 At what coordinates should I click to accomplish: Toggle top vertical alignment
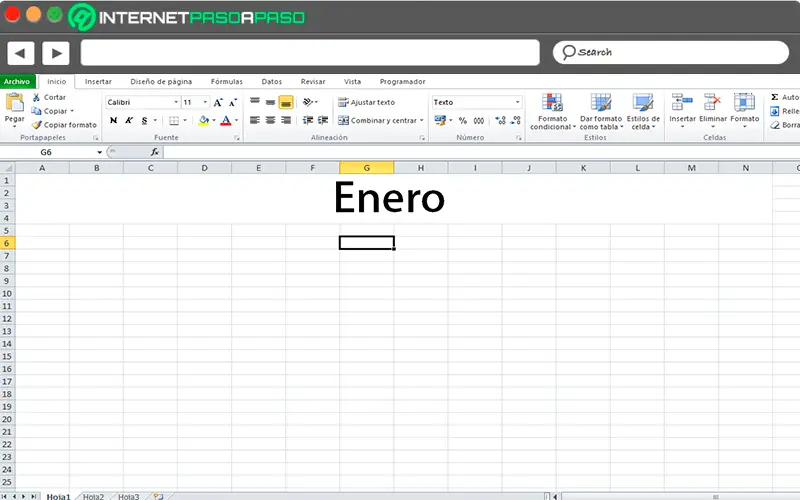pyautogui.click(x=255, y=102)
